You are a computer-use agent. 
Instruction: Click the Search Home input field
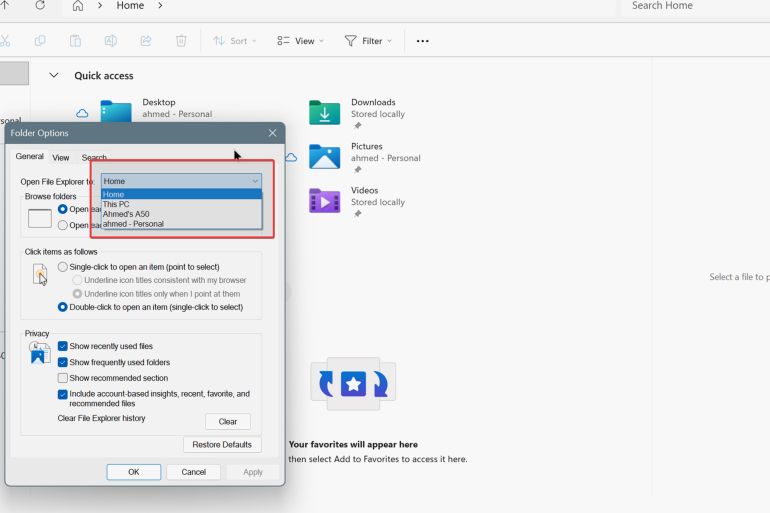pyautogui.click(x=690, y=6)
